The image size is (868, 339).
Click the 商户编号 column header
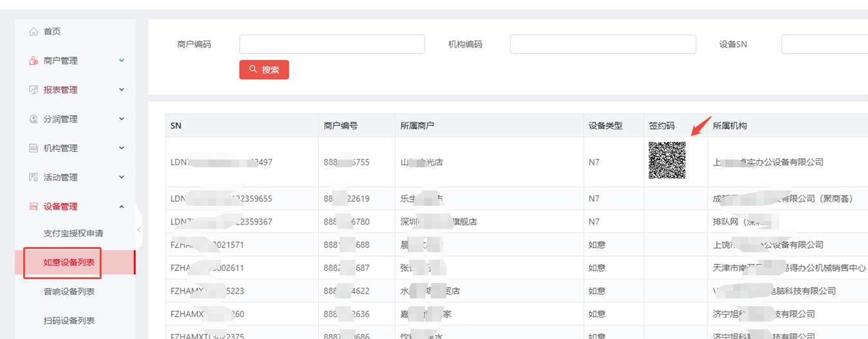coord(357,126)
